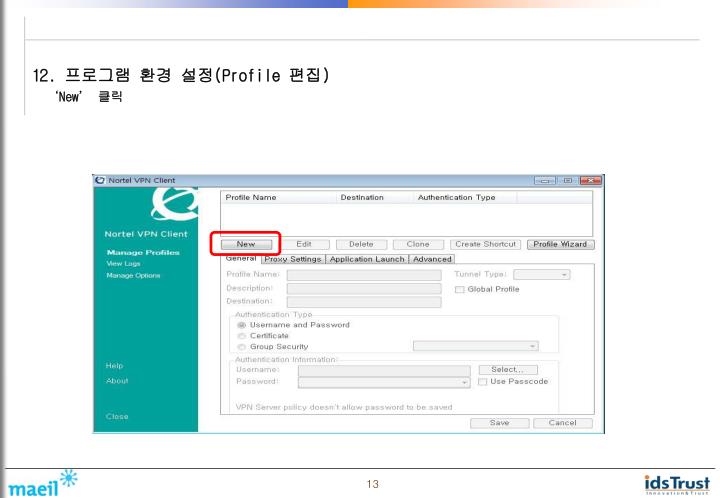Click the Nortel VPN Client title bar icon
This screenshot has width=720, height=498.
click(x=100, y=180)
